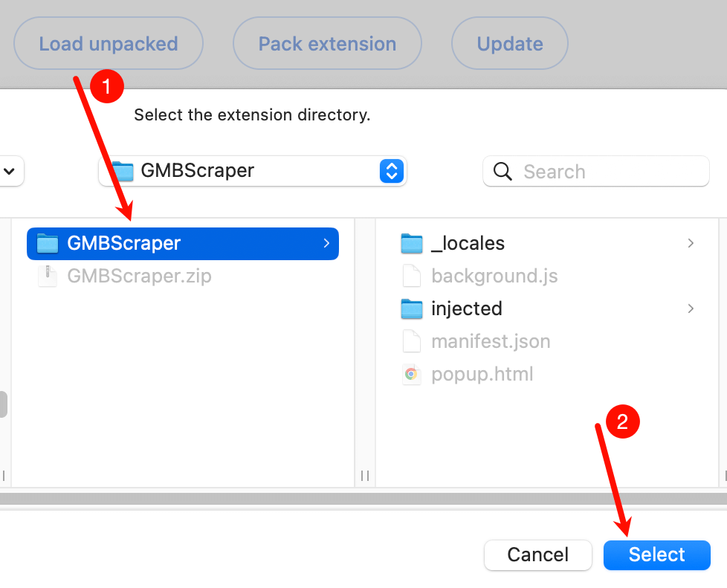The image size is (727, 588).
Task: Click the Update button
Action: tap(510, 44)
